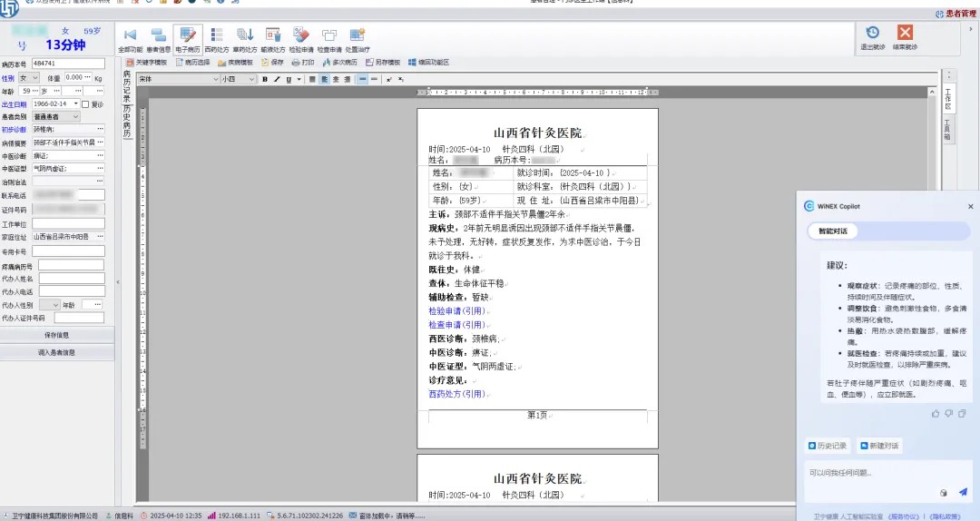
Task: Switch to the 病历记录 vertical tab
Action: tap(127, 86)
